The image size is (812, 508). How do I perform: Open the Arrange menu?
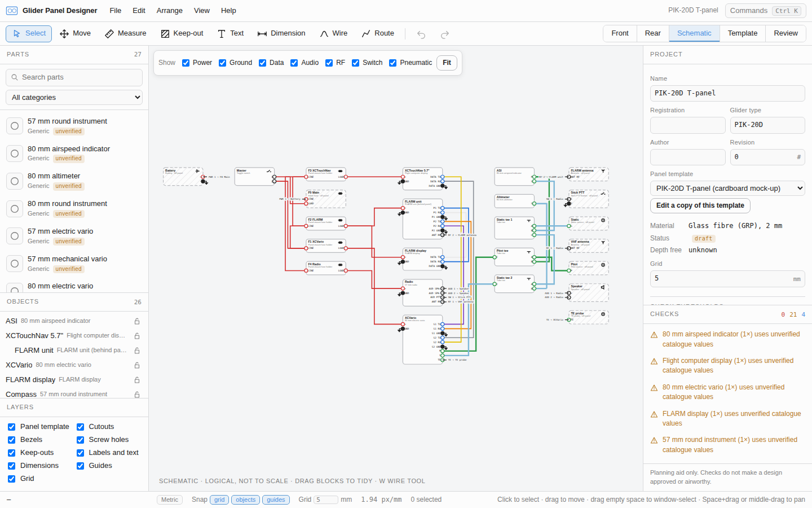[x=170, y=11]
